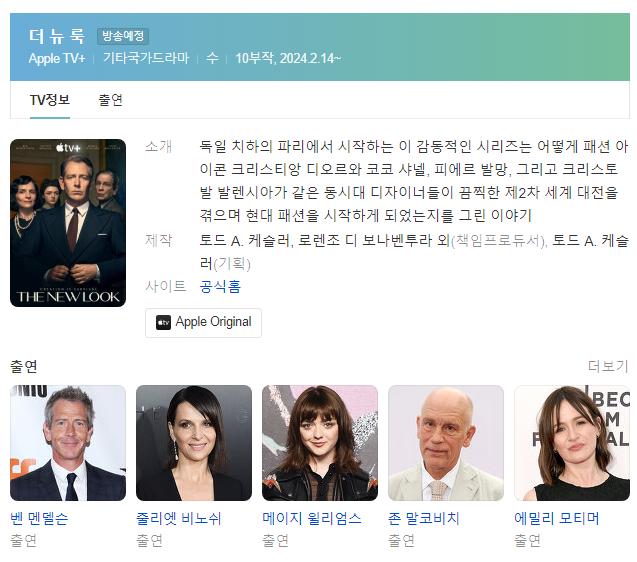Open 에밀리 모티머 photo thumbnail
The width and height of the screenshot is (637, 562).
(572, 443)
